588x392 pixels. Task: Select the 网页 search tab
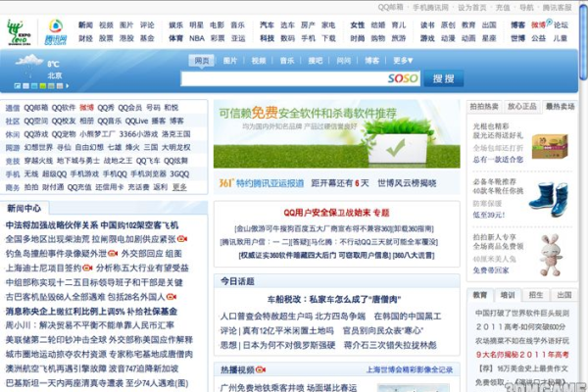202,61
